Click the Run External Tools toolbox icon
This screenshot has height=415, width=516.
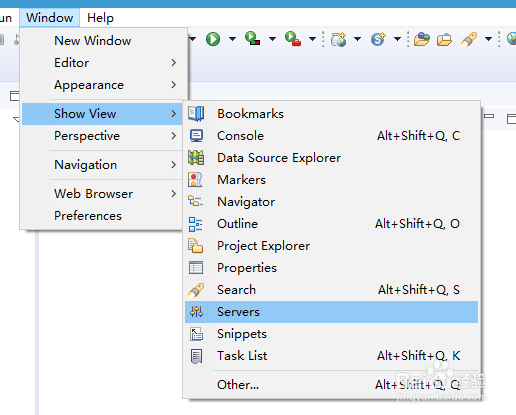click(x=293, y=39)
